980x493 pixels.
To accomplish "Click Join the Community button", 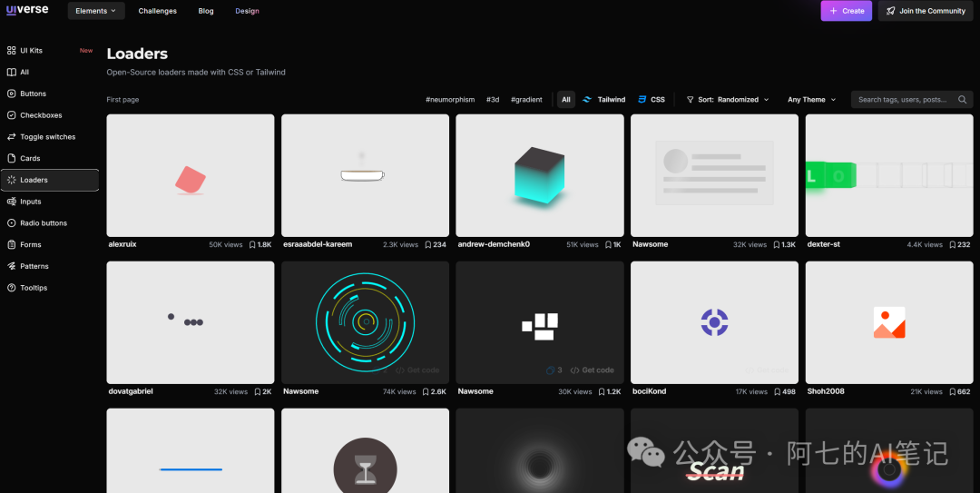I will 925,11.
